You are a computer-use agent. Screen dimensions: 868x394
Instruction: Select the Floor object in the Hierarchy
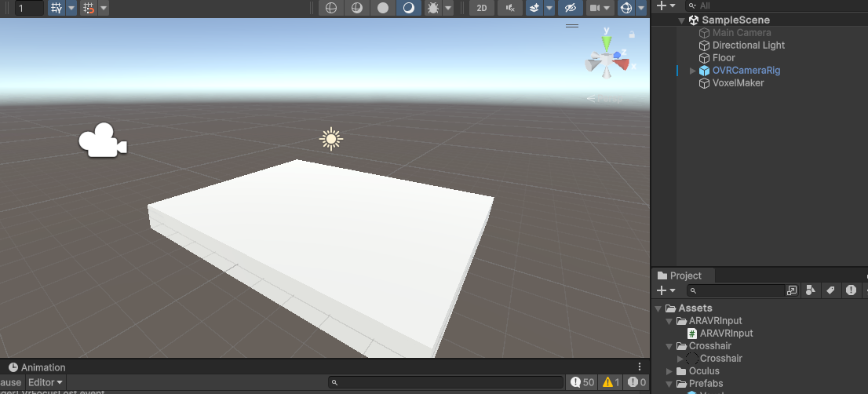tap(724, 58)
